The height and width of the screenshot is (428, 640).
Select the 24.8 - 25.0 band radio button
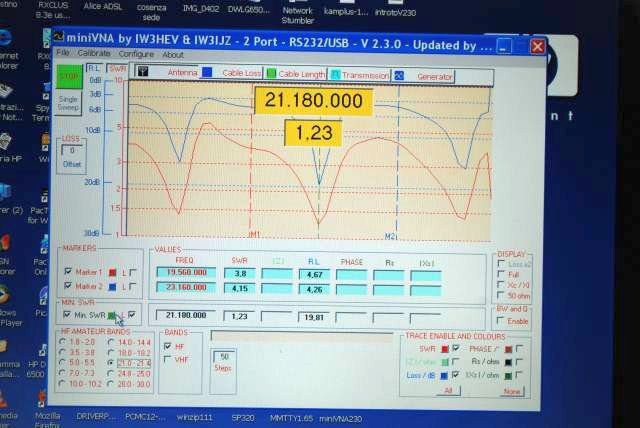111,373
